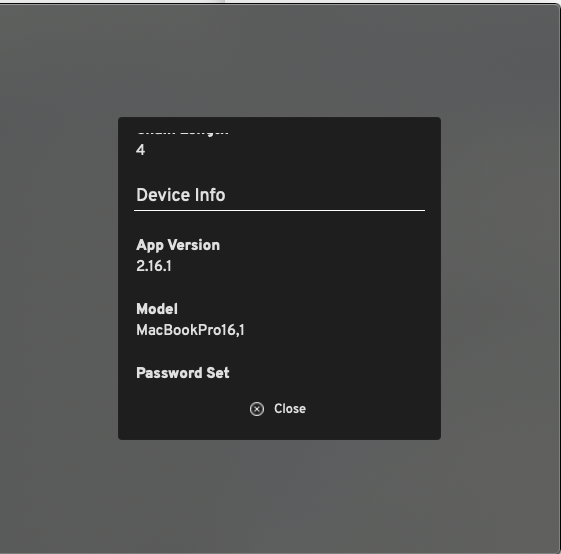
Task: Click the circled X icon beside Close
Action: point(257,409)
